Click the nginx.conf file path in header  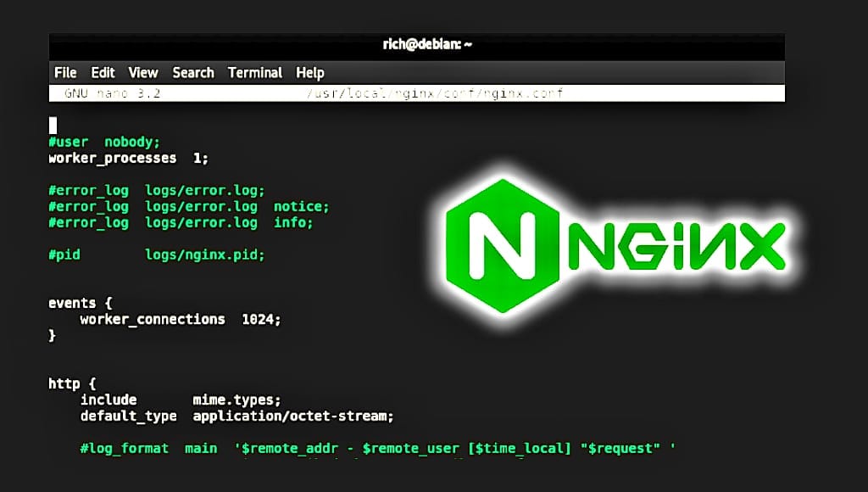click(x=435, y=93)
